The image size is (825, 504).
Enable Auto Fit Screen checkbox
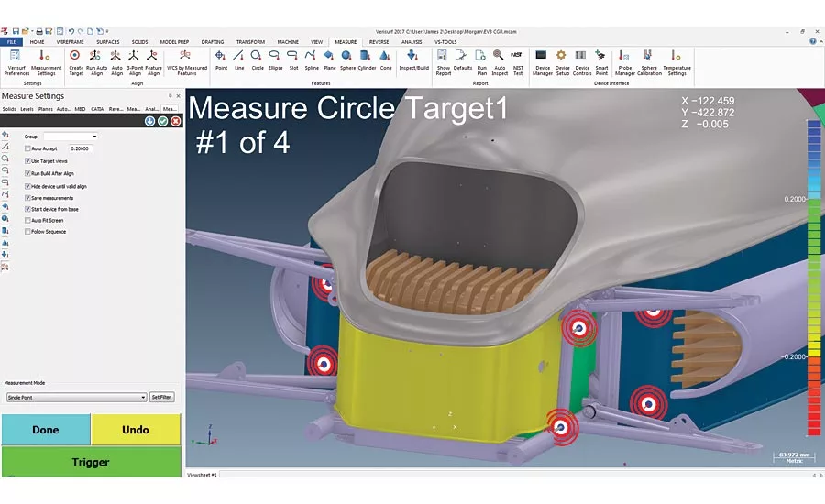click(x=27, y=221)
